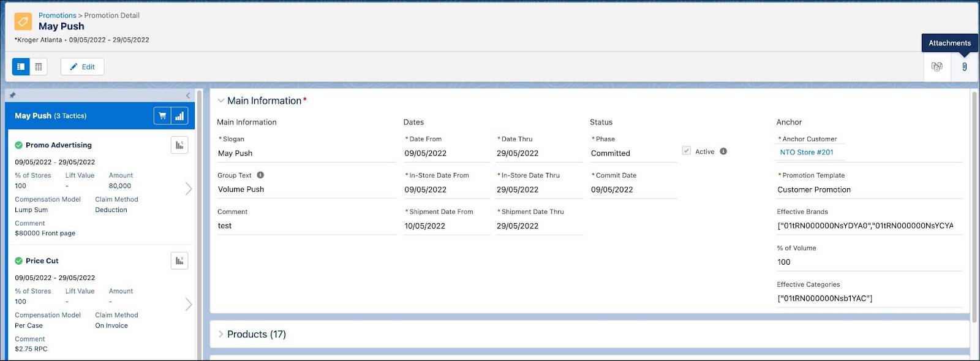
Task: Click the $80000 Front page comment
Action: coord(45,234)
